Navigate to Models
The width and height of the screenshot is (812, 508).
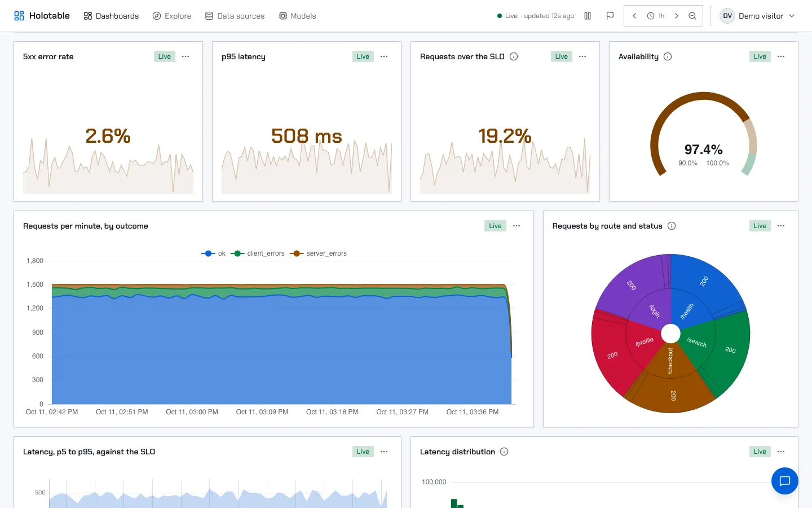pos(297,16)
